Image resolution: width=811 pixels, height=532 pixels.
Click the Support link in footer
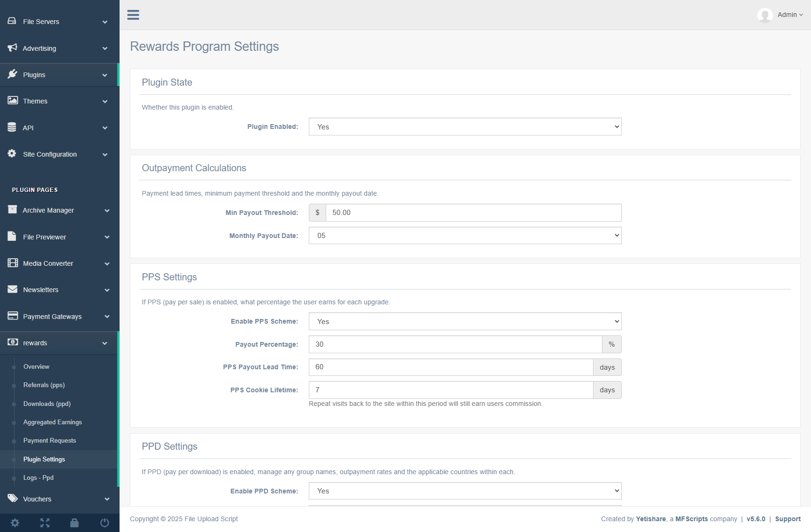pos(787,519)
